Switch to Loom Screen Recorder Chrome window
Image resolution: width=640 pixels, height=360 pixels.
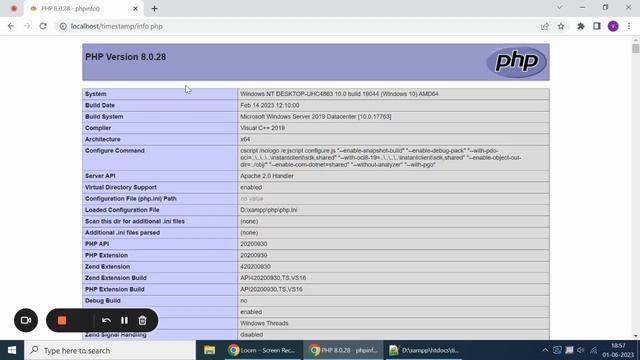coord(263,350)
